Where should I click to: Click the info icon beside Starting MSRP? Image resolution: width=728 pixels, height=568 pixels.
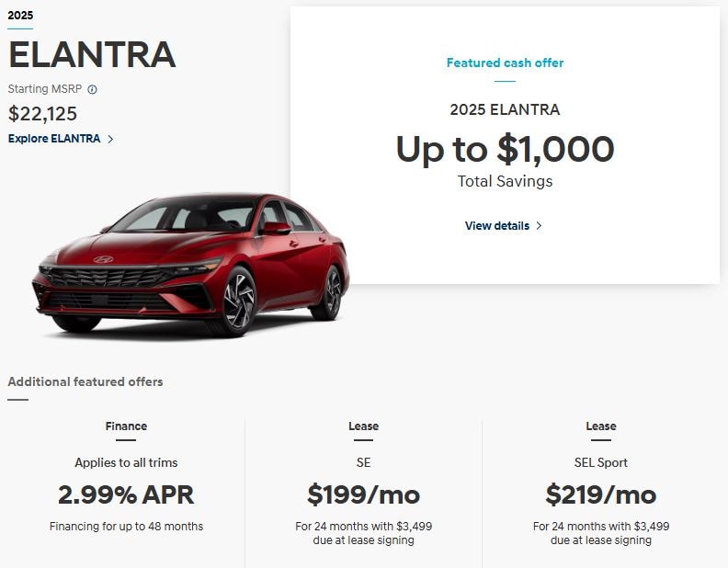[x=92, y=89]
